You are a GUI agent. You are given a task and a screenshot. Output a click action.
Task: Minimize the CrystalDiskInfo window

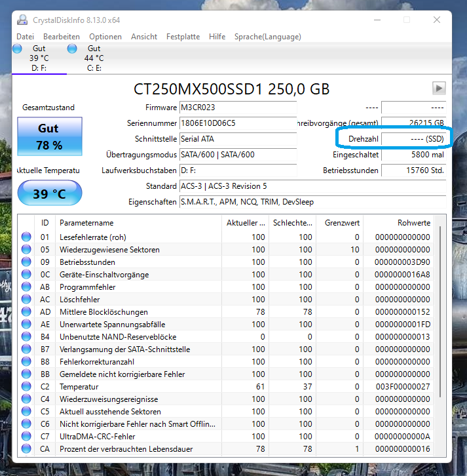tap(377, 20)
